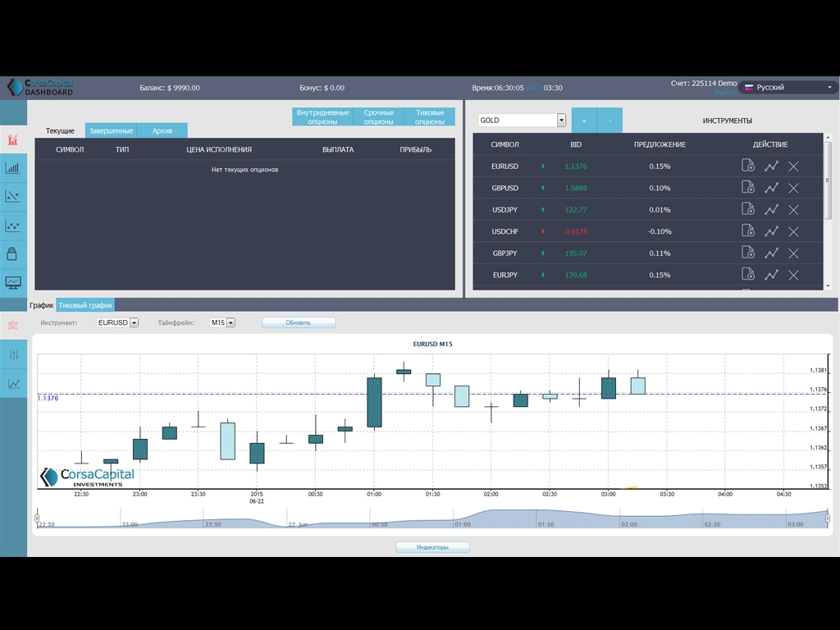Click the line chart type icon
Viewport: 840px width, 630px height.
(x=13, y=383)
